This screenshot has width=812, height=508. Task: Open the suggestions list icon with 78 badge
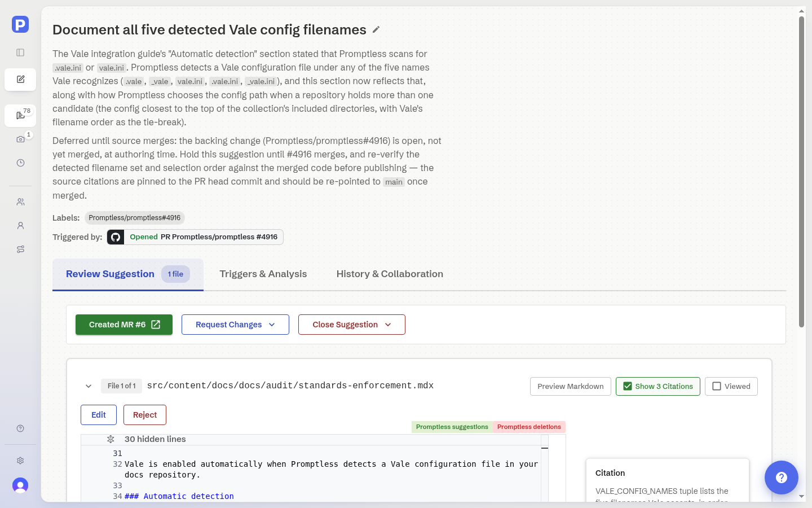point(20,115)
